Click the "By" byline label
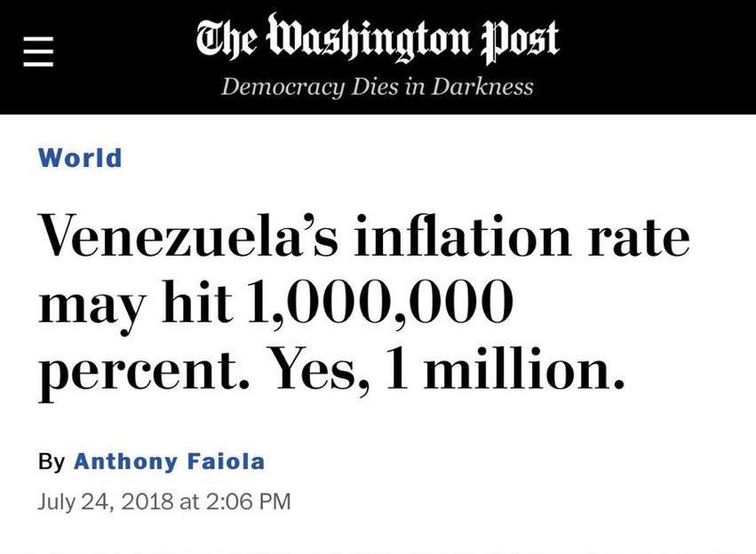 pyautogui.click(x=50, y=463)
